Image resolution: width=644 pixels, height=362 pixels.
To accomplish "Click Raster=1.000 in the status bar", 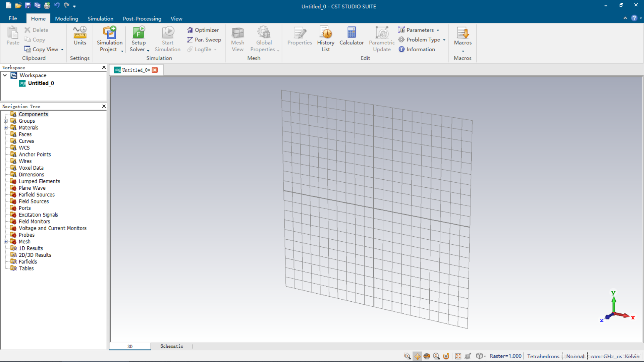I will (505, 356).
